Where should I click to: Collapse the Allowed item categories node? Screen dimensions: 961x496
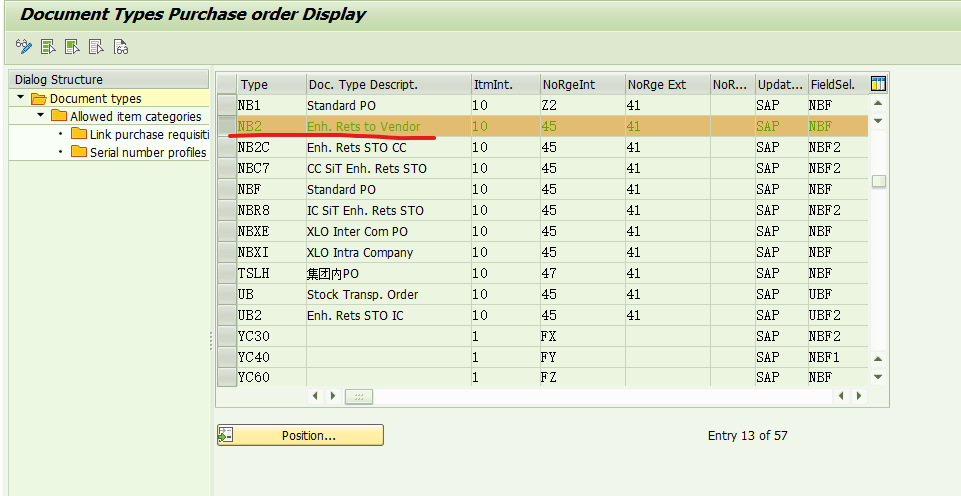coord(40,115)
